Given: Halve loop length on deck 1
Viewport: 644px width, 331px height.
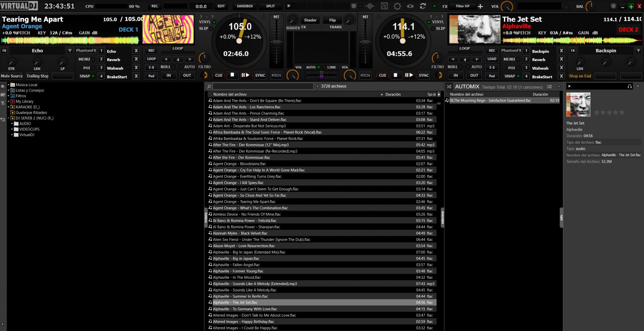Looking at the screenshot, I should [x=166, y=59].
